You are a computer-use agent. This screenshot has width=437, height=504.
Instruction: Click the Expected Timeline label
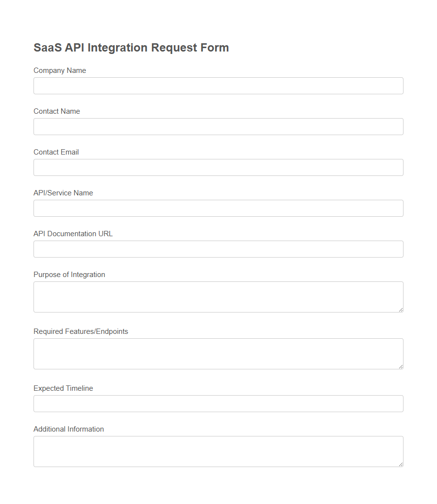[x=63, y=388]
